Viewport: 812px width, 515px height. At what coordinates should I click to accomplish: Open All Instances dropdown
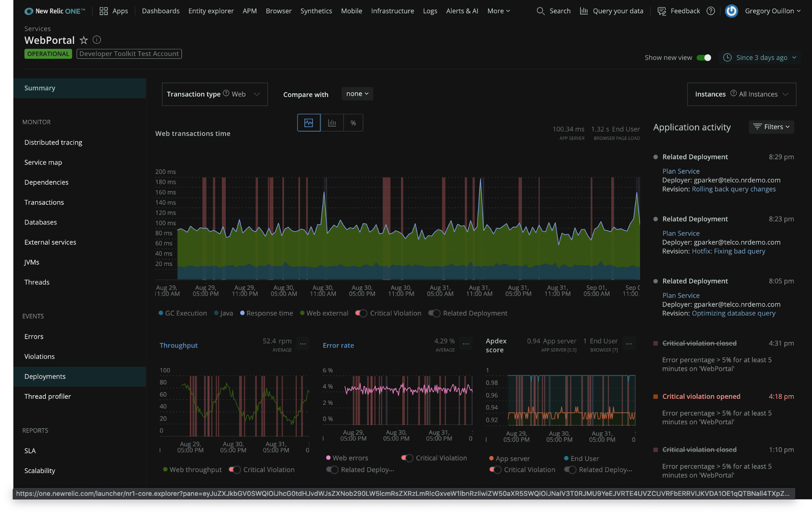741,94
